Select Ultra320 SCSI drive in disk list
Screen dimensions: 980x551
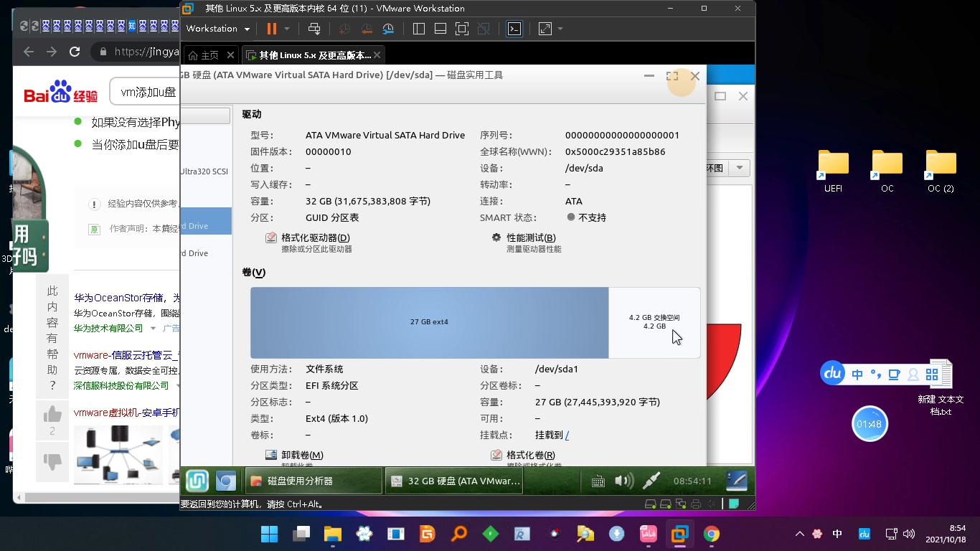click(206, 171)
